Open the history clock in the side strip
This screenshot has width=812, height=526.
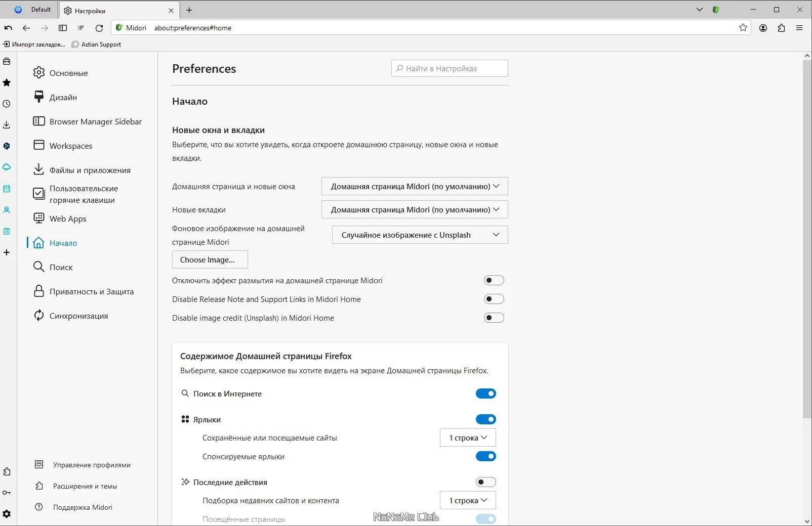click(7, 104)
